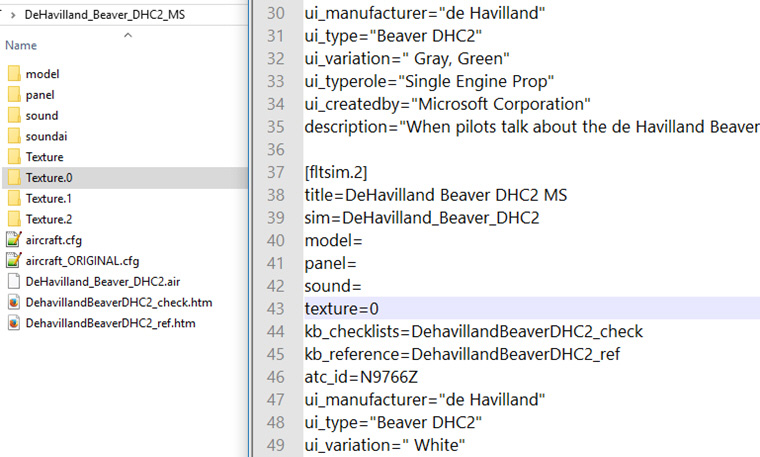The image size is (760, 457).
Task: Select the DehavillandBeaverDHC2_check.htm file icon
Action: pos(14,302)
